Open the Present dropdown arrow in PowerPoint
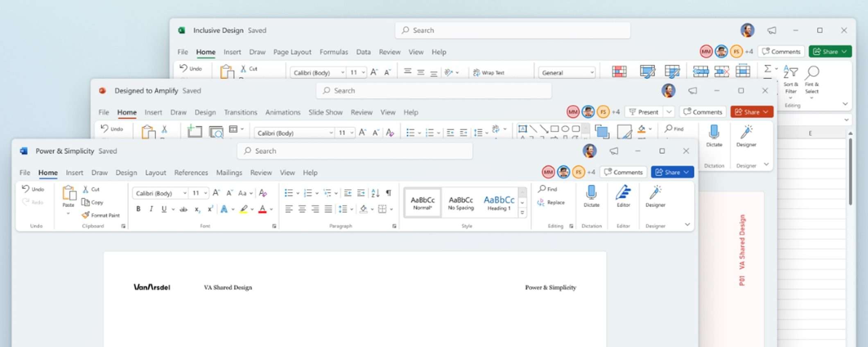 pos(669,112)
